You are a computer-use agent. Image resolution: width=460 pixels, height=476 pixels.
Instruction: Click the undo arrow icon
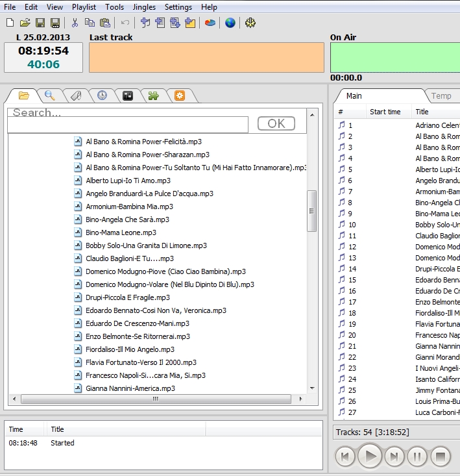[x=125, y=23]
